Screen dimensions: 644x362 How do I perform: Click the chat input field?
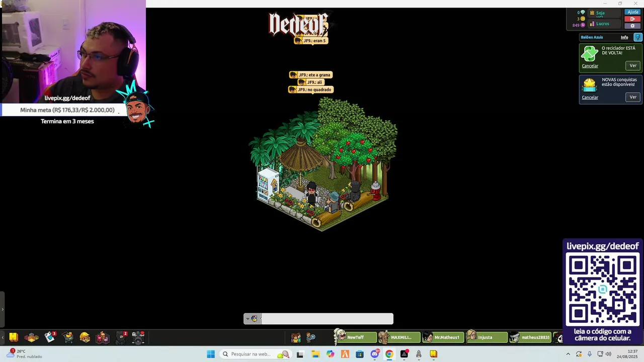(327, 319)
